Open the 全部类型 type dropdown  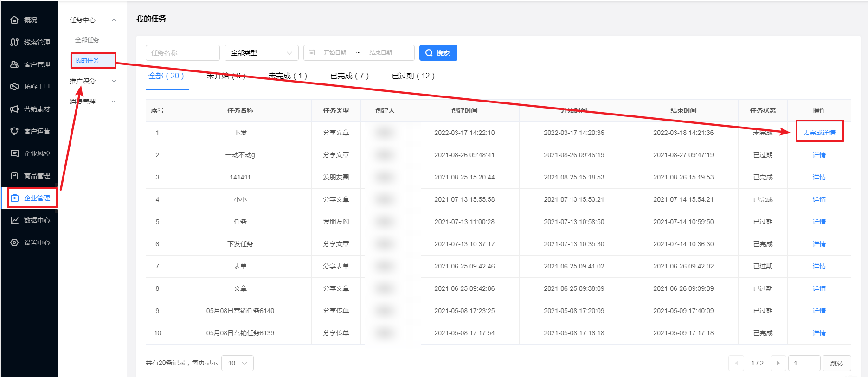click(262, 53)
